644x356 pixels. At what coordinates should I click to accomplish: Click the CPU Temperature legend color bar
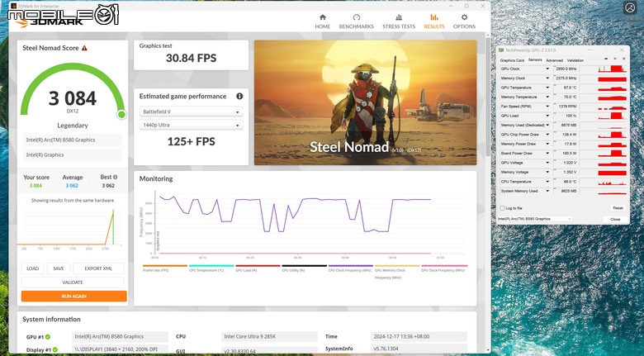coord(211,266)
